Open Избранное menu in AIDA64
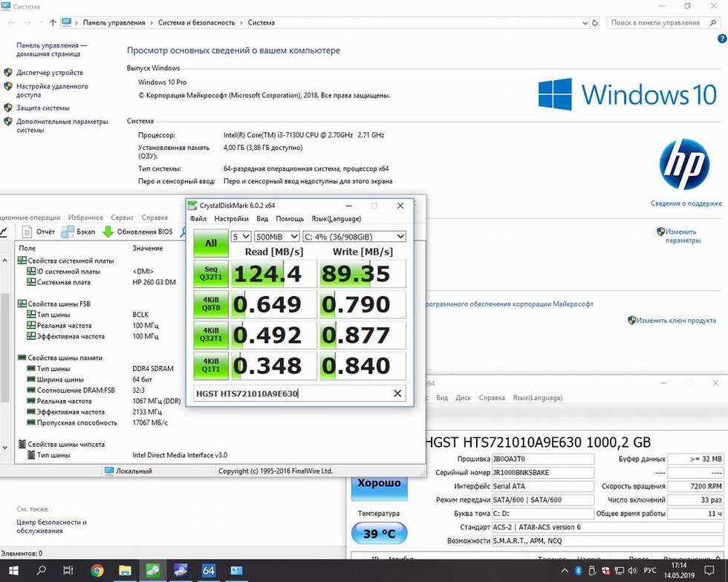 [85, 218]
